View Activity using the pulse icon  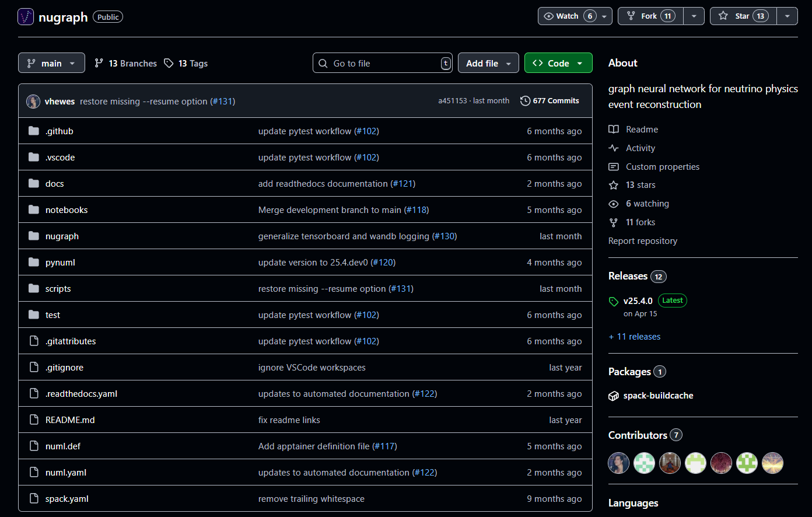pyautogui.click(x=613, y=148)
